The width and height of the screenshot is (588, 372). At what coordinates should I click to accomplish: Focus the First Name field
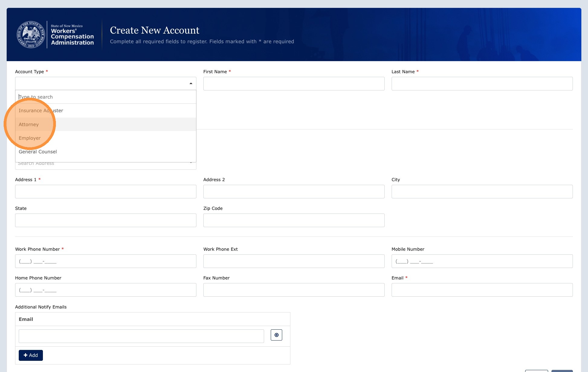click(x=294, y=83)
